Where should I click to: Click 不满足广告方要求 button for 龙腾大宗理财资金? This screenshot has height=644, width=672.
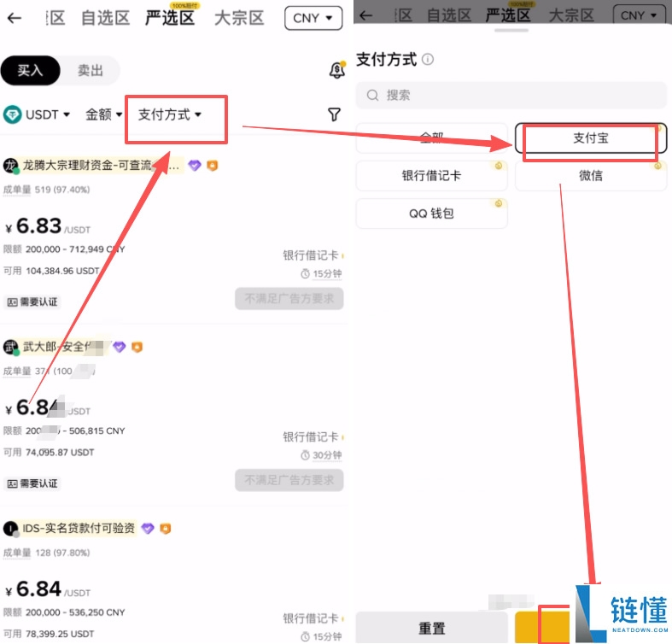tap(289, 298)
